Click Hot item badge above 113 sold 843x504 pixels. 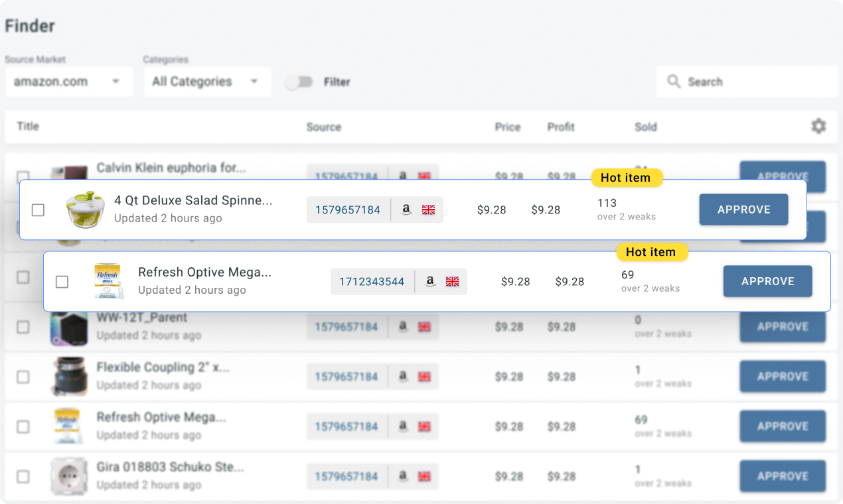[x=626, y=178]
